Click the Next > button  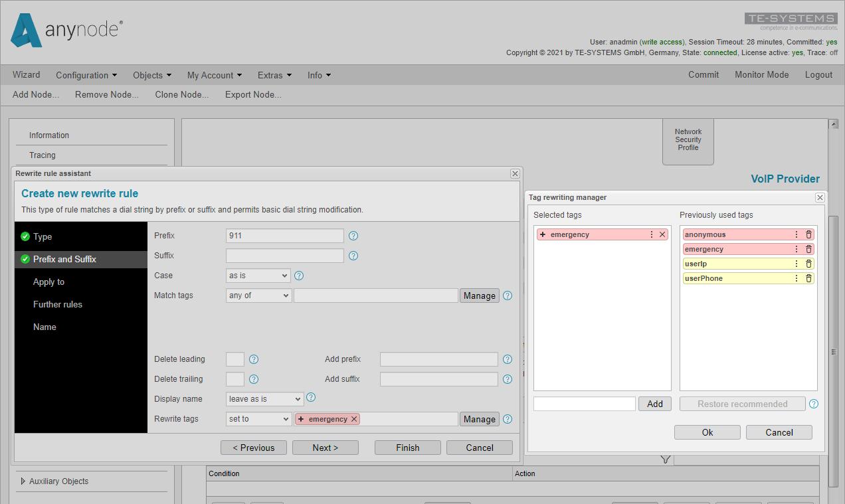coord(326,448)
